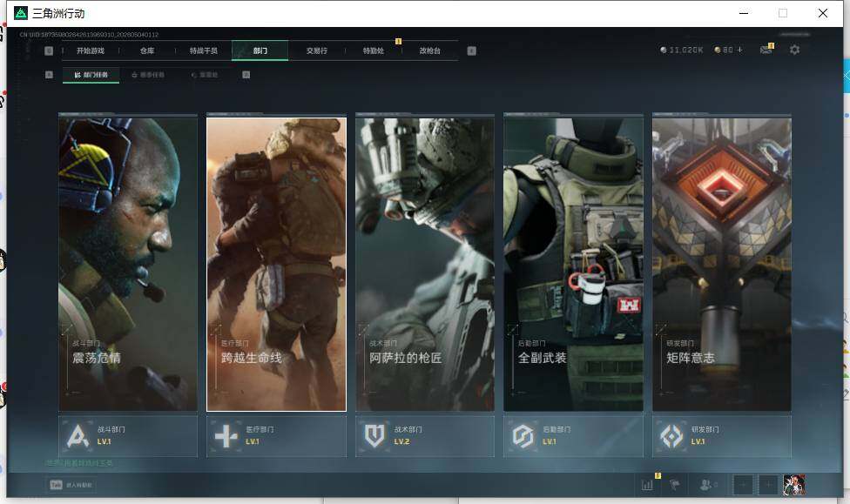Image resolution: width=850 pixels, height=504 pixels.
Task: Switch to the 改枪台 tab
Action: pos(430,50)
